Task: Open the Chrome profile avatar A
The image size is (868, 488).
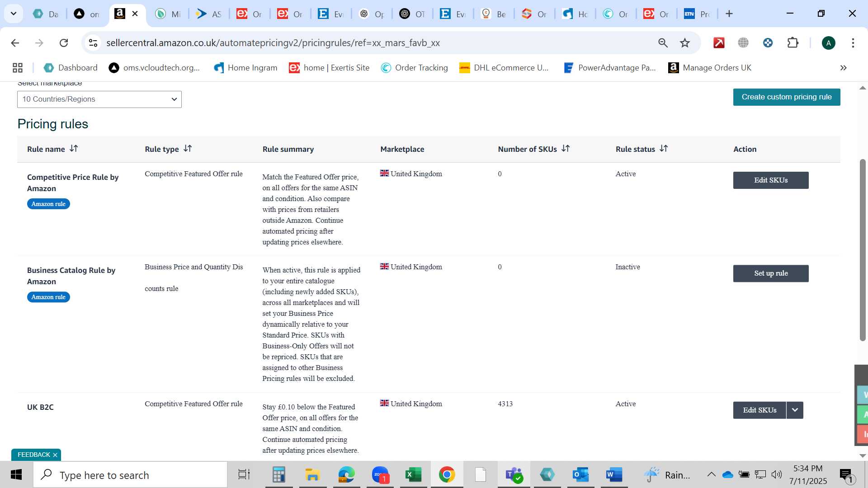Action: click(828, 43)
